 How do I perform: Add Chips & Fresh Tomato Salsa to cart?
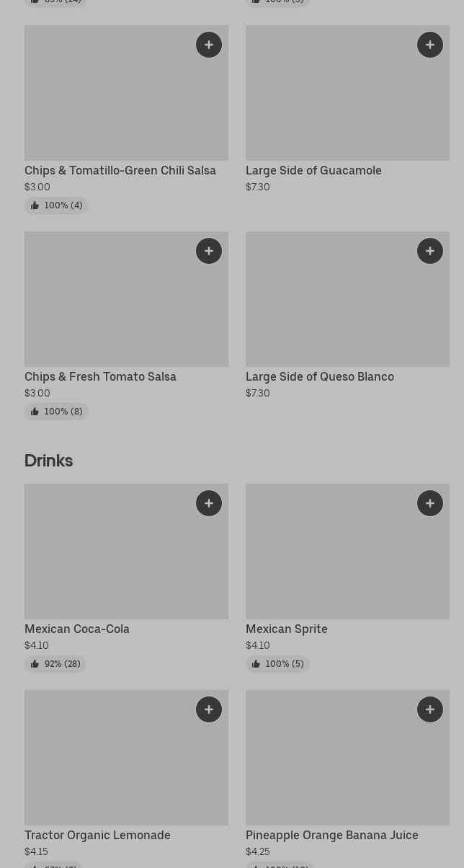click(x=209, y=251)
